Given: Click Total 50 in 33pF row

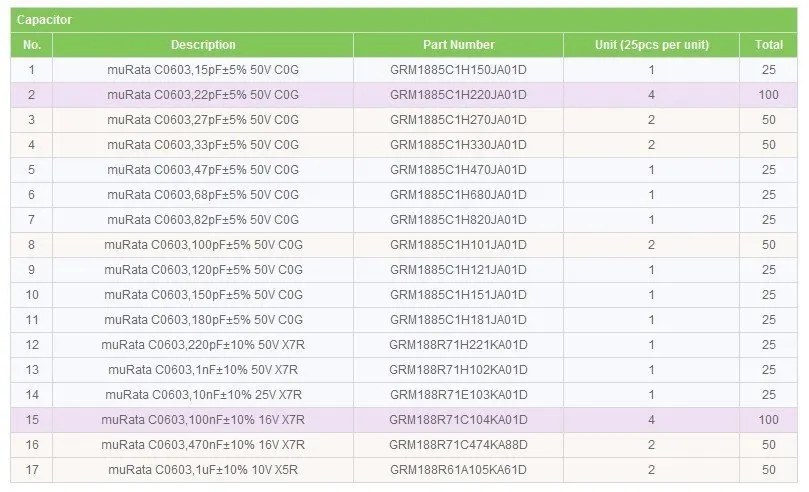Looking at the screenshot, I should click(768, 145).
